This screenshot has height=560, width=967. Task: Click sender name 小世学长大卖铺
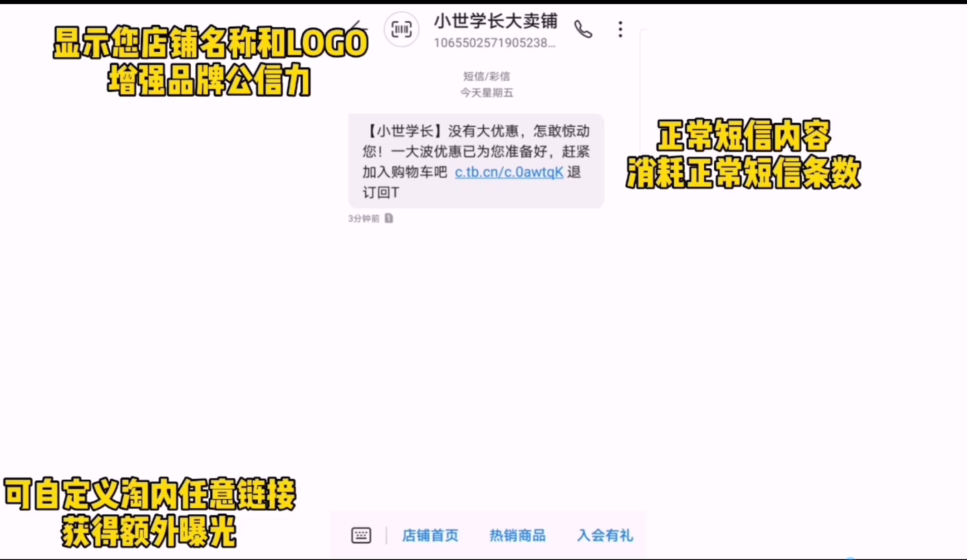[495, 21]
